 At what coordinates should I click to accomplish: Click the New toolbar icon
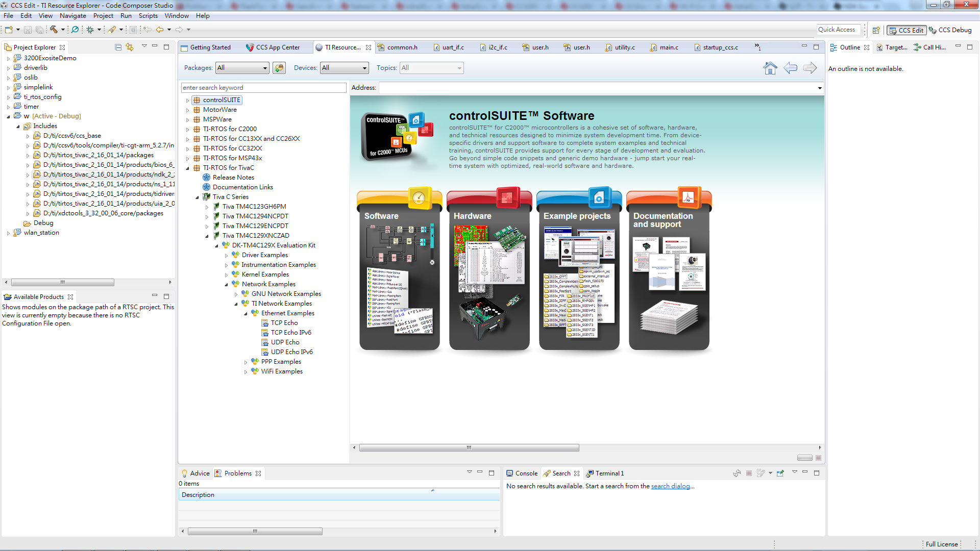click(9, 30)
